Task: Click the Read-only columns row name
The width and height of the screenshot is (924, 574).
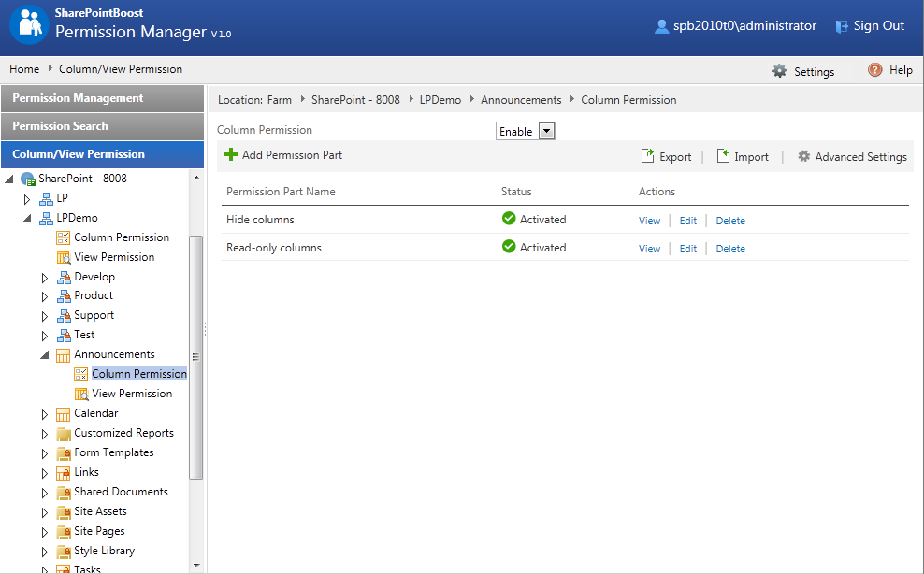Action: pyautogui.click(x=273, y=248)
